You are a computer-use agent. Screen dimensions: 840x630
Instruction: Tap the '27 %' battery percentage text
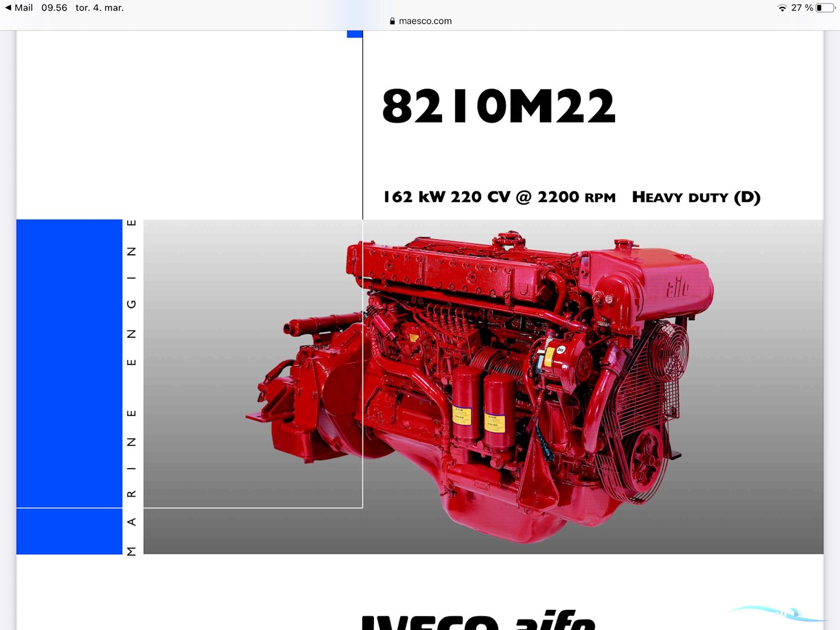click(x=802, y=8)
